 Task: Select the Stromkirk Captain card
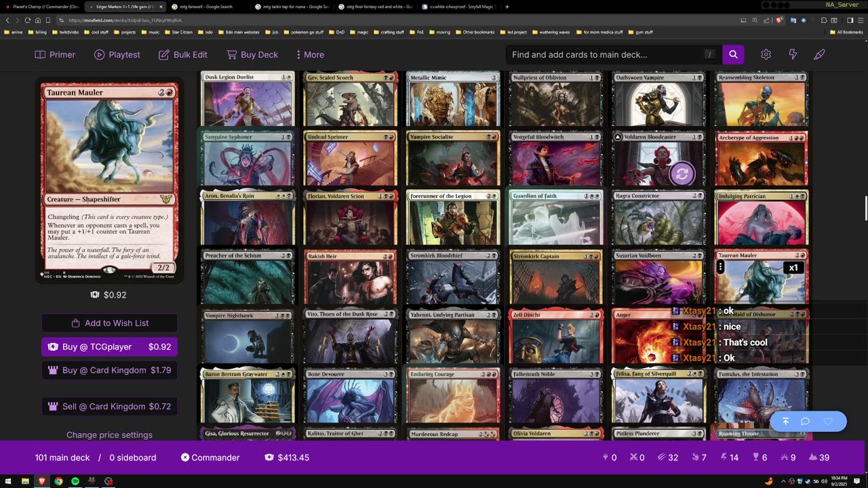click(x=555, y=277)
